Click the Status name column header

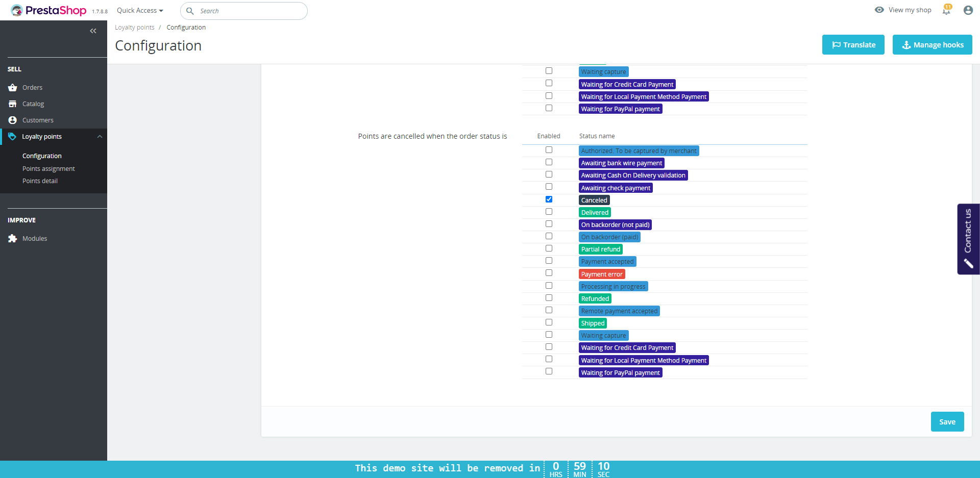[x=597, y=136]
